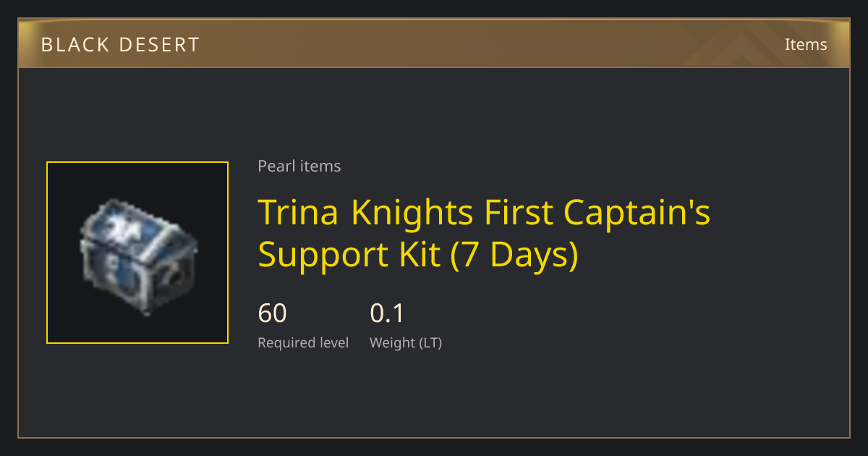The height and width of the screenshot is (456, 868).
Task: Click the gold header bar center
Action: point(434,43)
